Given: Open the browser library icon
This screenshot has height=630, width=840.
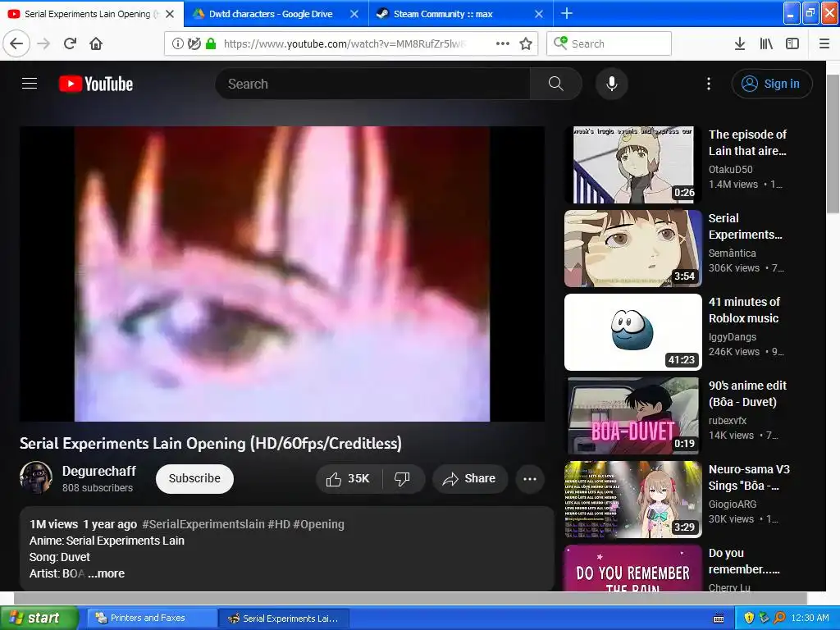Looking at the screenshot, I should [x=766, y=43].
